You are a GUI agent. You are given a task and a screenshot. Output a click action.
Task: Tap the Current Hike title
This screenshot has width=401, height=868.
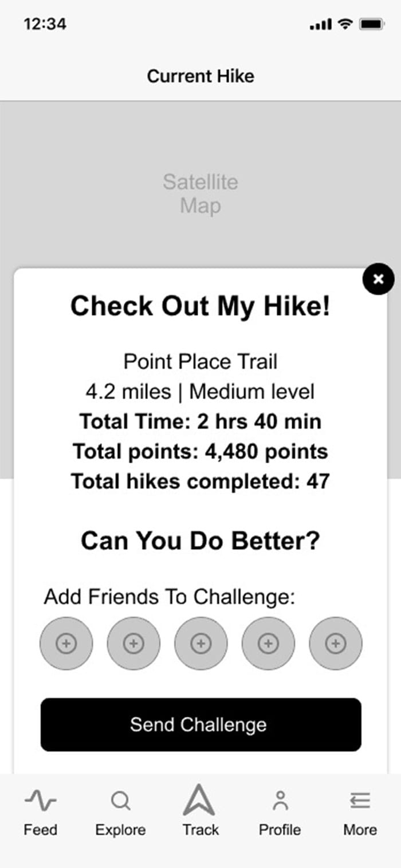pos(200,76)
